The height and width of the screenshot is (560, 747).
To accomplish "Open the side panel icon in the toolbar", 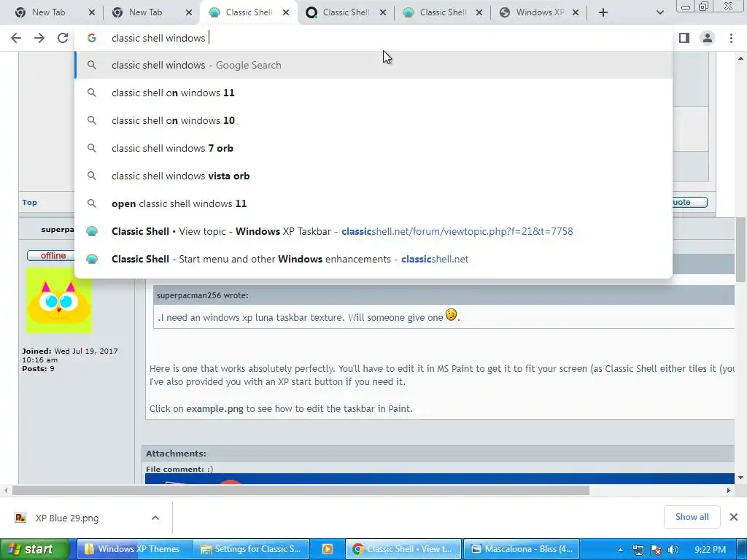I will pyautogui.click(x=684, y=38).
